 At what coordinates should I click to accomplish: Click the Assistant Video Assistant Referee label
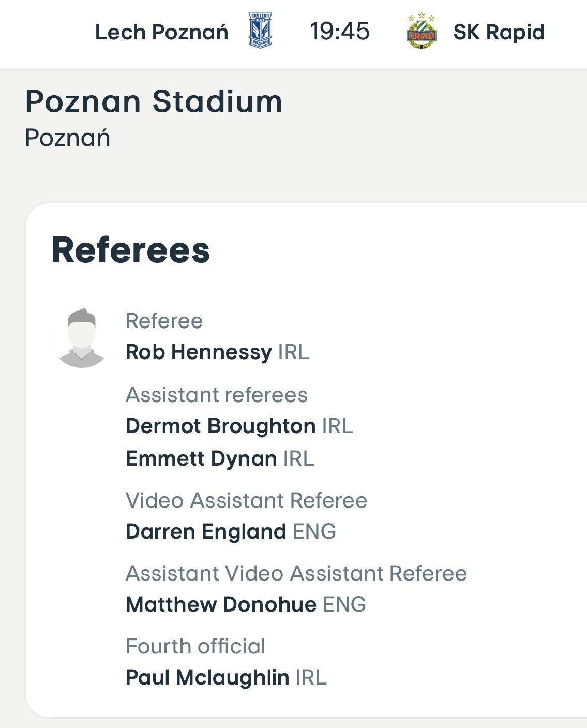point(296,574)
